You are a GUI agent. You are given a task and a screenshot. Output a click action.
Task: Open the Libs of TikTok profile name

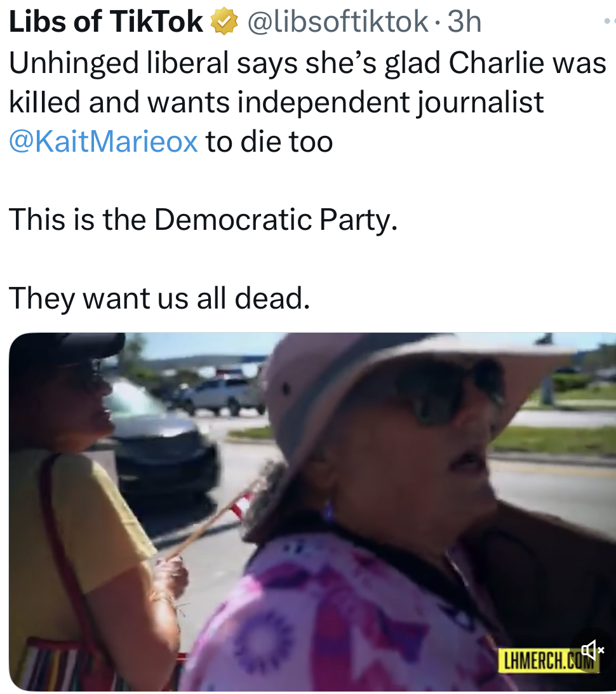[106, 21]
